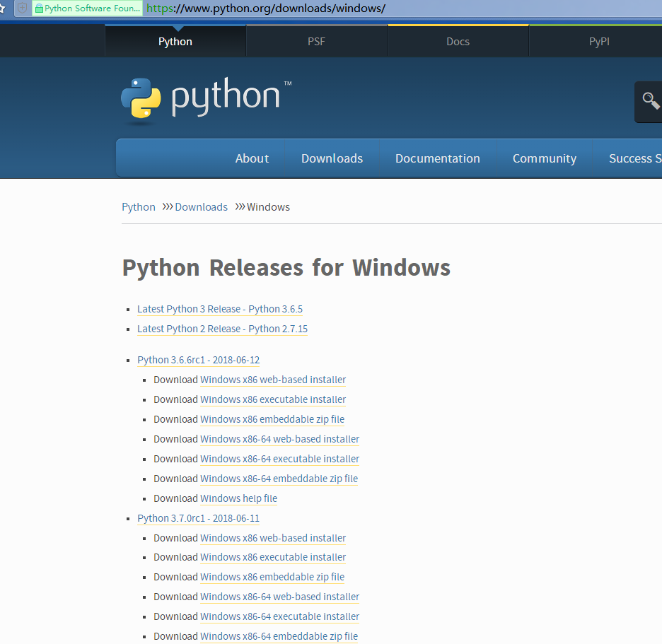Click the Python logo in the header
Image resolution: width=662 pixels, height=644 pixels.
205,99
